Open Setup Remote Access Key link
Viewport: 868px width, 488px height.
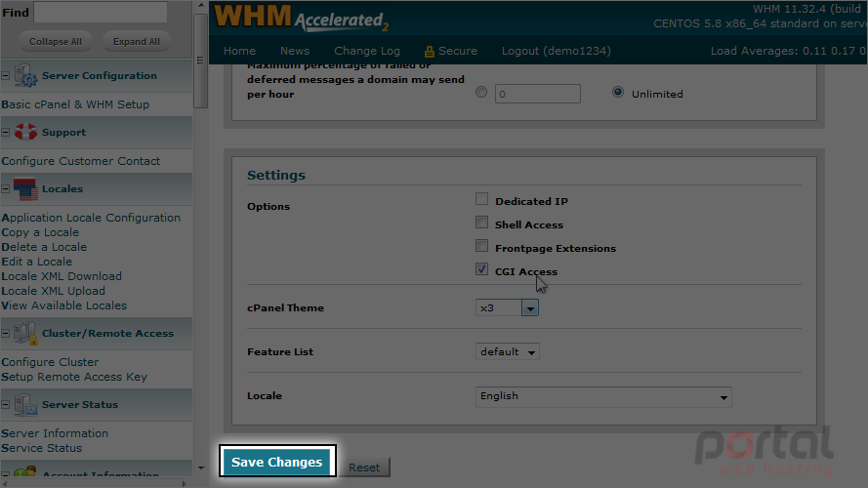[x=74, y=377]
